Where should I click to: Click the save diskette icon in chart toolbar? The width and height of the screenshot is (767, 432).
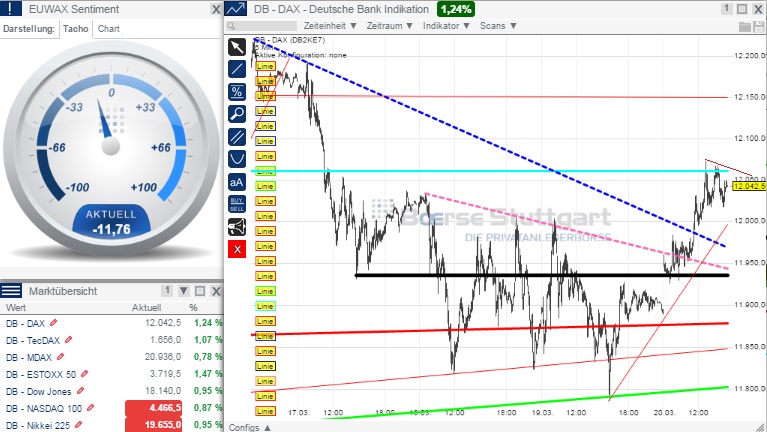coord(759,26)
